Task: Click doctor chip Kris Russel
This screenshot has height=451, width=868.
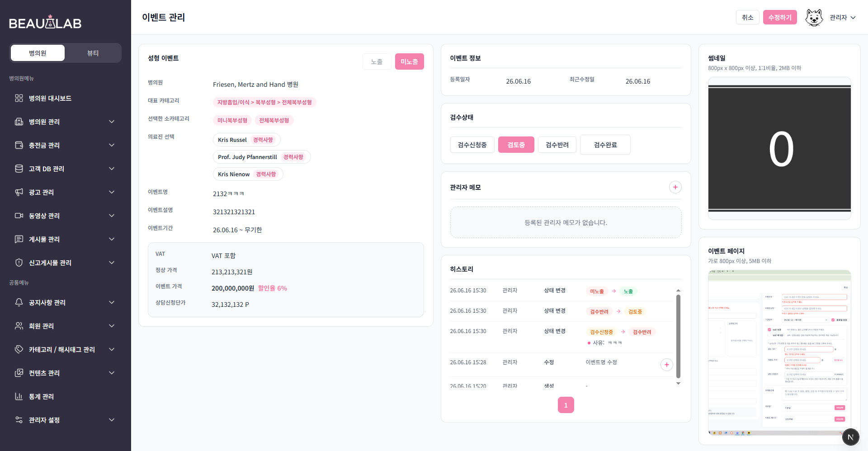Action: coord(246,140)
